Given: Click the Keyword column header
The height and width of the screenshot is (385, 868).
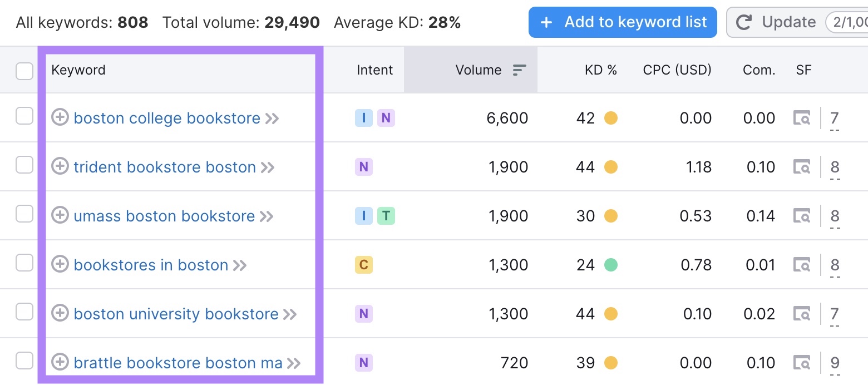Looking at the screenshot, I should [78, 70].
